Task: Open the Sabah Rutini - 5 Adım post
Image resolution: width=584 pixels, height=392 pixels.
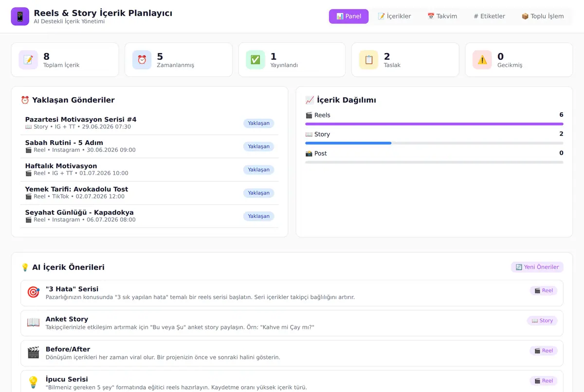Action: point(149,146)
